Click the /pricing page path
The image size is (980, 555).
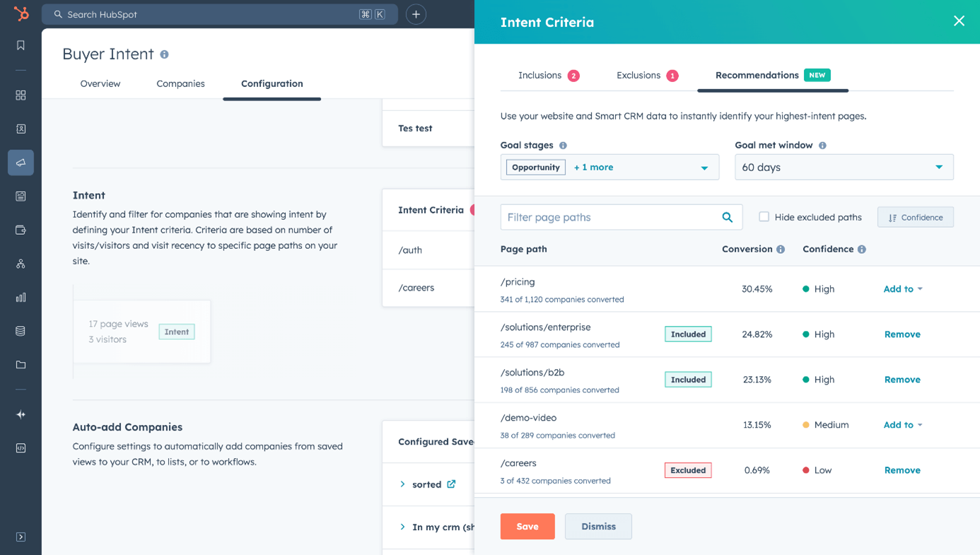click(x=518, y=282)
